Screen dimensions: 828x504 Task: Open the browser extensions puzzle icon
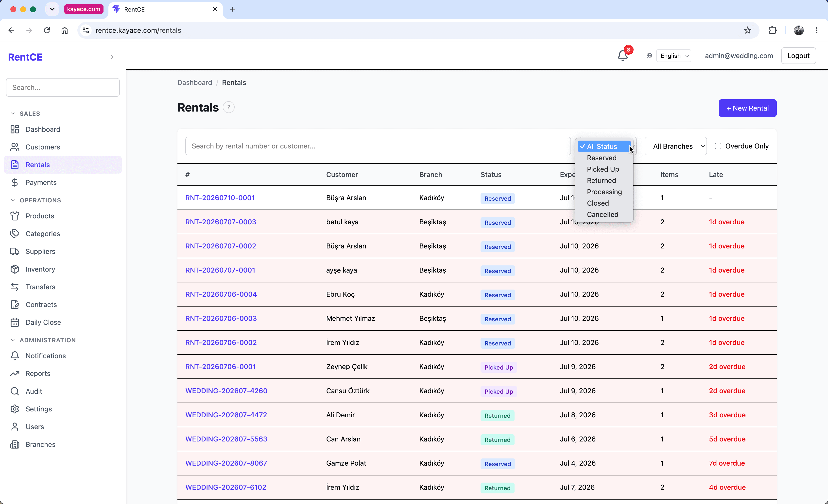pyautogui.click(x=773, y=30)
